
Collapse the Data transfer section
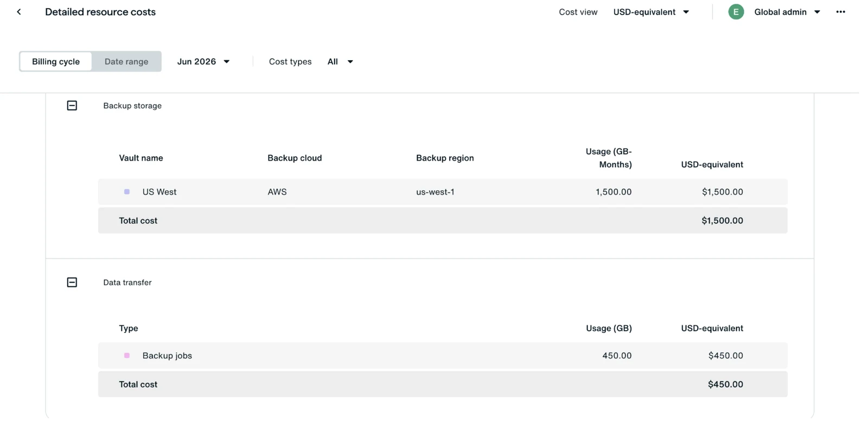[72, 283]
